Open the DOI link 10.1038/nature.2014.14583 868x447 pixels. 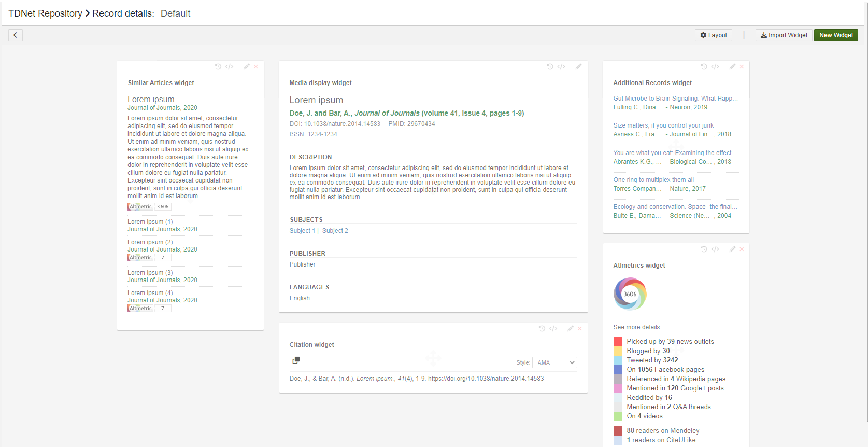click(342, 124)
